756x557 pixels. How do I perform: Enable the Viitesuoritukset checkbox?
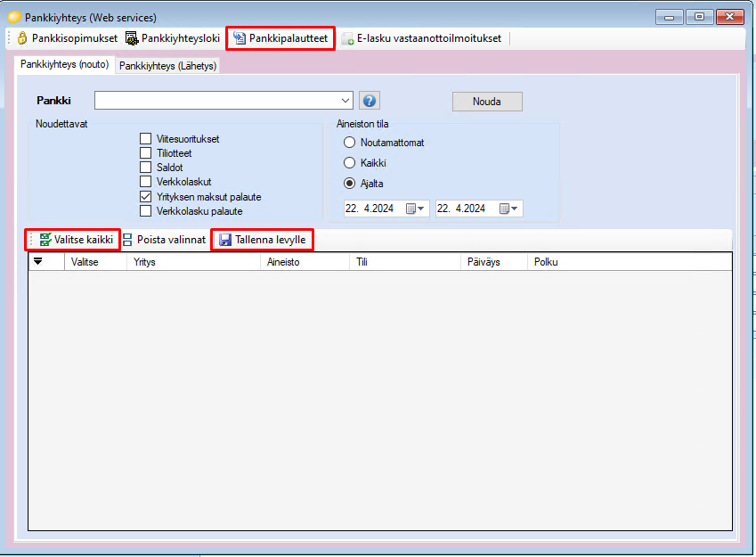(x=145, y=139)
